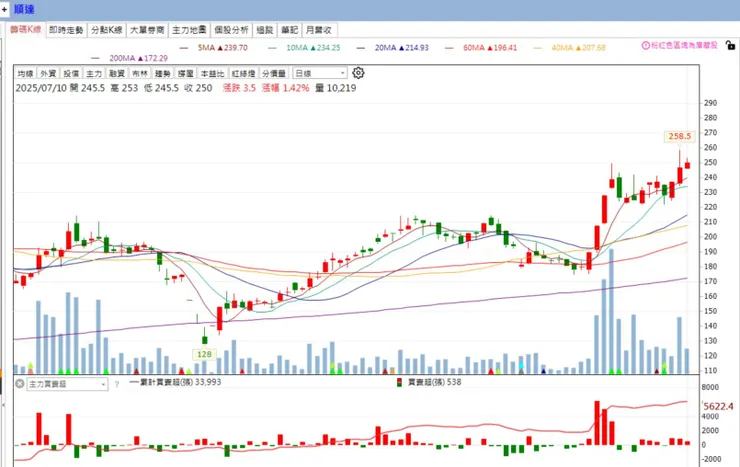Click the 分價量 button
This screenshot has width=740, height=467.
(274, 73)
